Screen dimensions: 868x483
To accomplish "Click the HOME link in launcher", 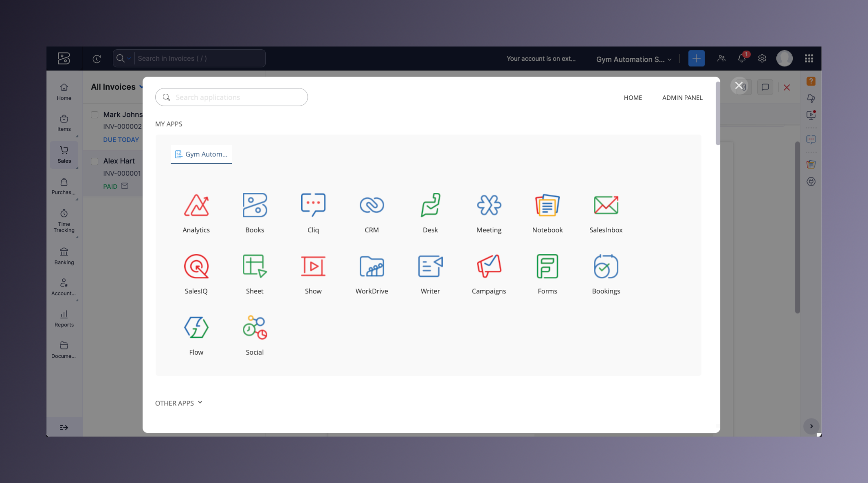I will point(633,98).
